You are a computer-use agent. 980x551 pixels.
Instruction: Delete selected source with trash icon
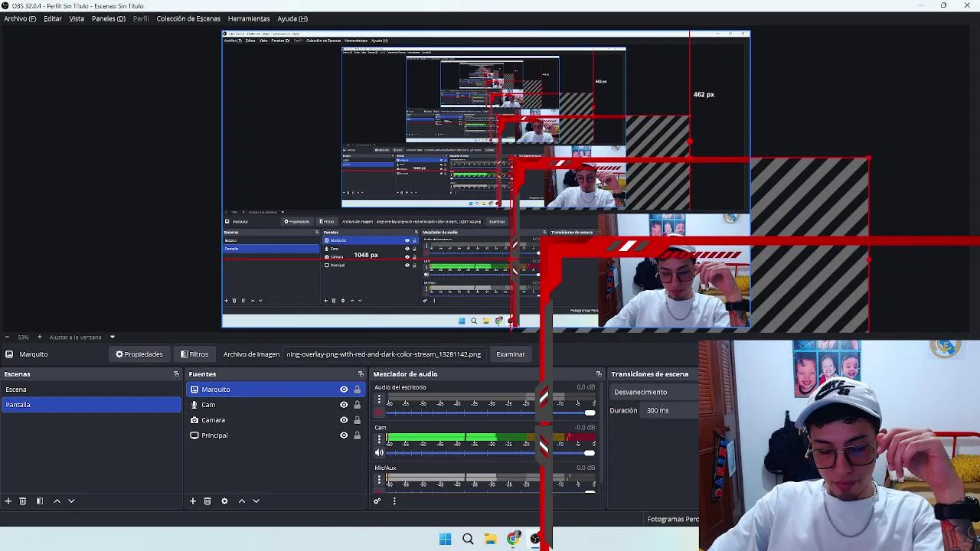pos(207,501)
